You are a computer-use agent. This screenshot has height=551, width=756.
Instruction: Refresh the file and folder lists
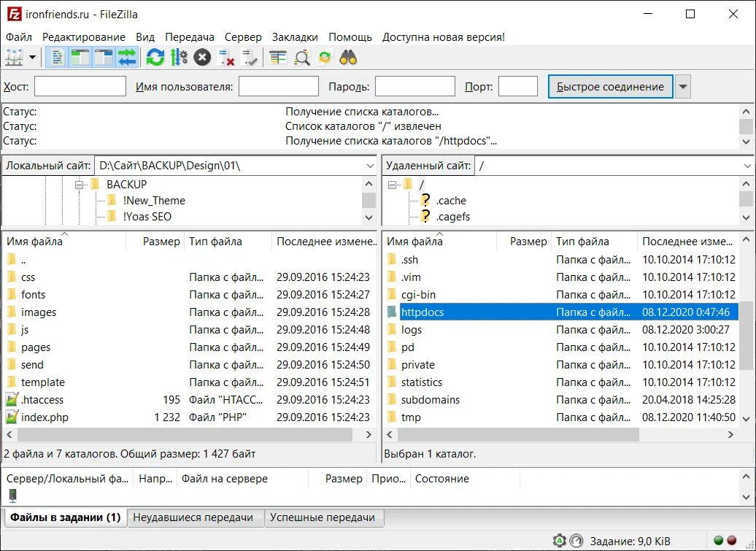[155, 58]
